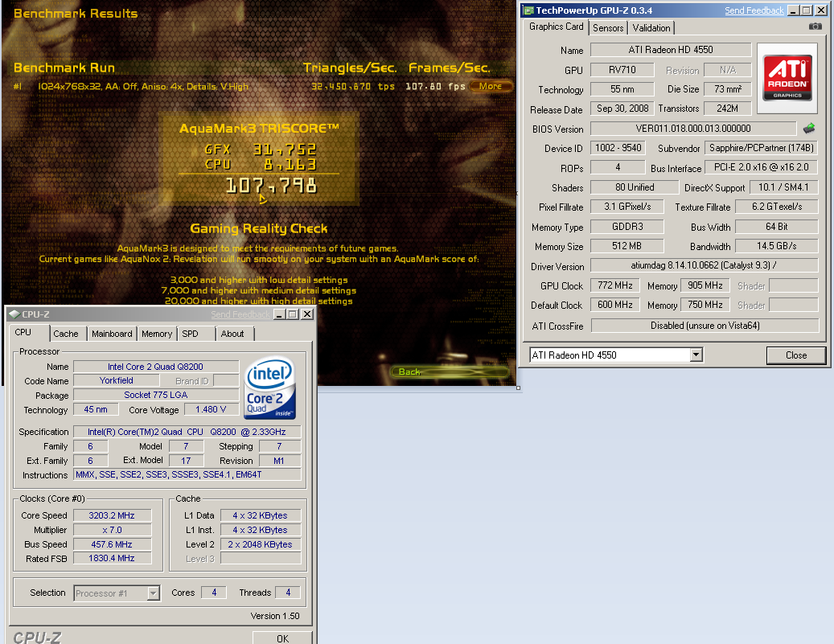Screen dimensions: 834x644
Task: Click the GPU Clock 772 MHz value
Action: 615,285
